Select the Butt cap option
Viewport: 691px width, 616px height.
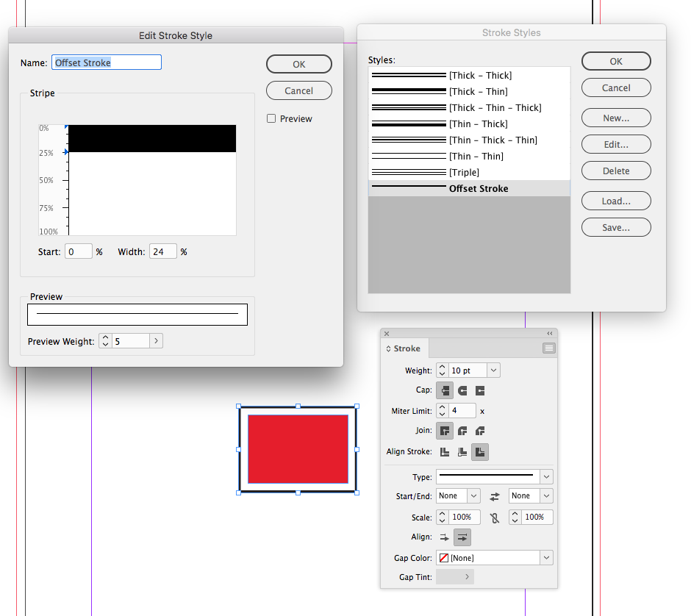click(445, 390)
